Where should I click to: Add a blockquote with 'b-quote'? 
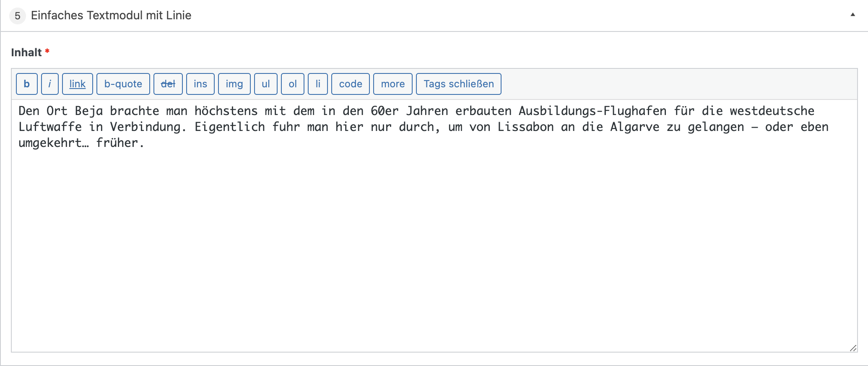point(123,84)
